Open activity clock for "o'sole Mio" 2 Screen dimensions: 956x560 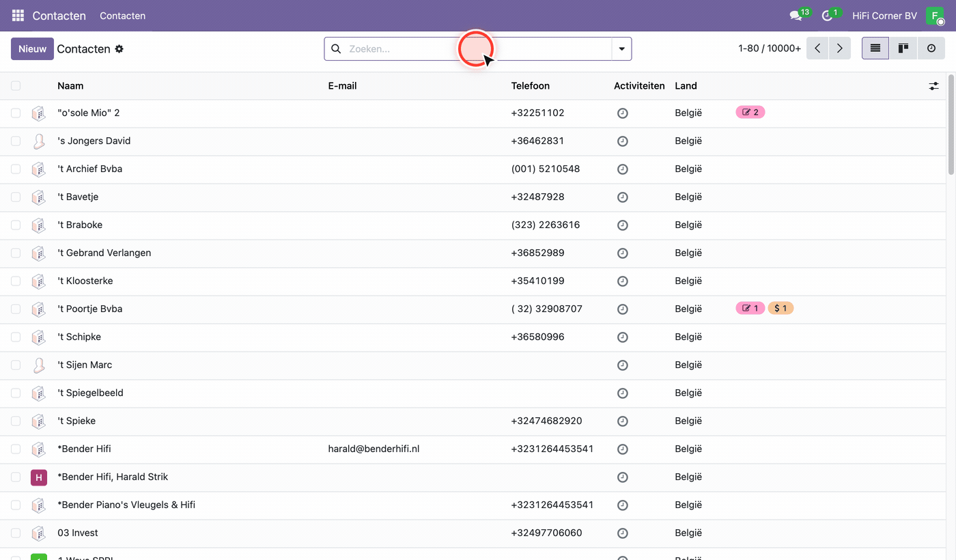pyautogui.click(x=622, y=113)
